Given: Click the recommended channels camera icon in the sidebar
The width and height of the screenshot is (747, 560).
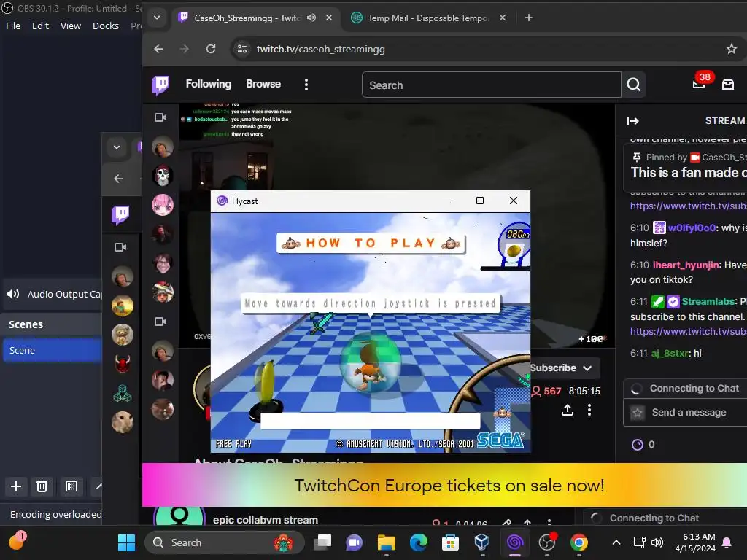Looking at the screenshot, I should pyautogui.click(x=160, y=322).
